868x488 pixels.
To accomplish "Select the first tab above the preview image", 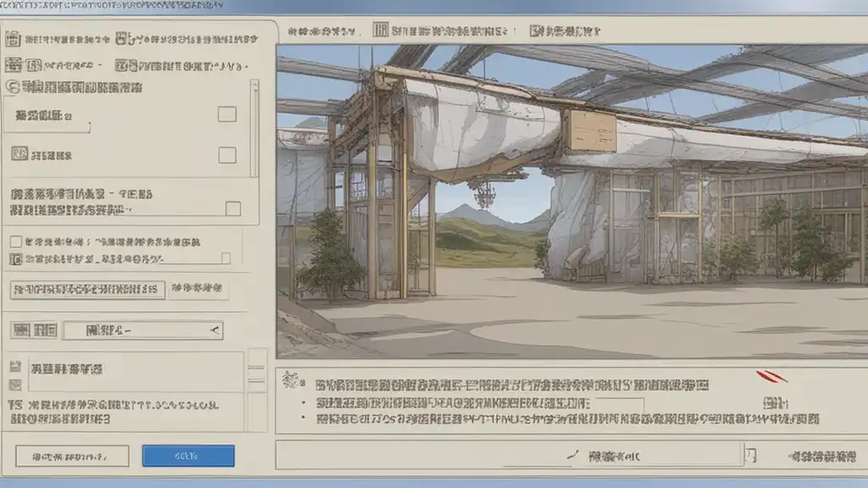I will pyautogui.click(x=322, y=31).
